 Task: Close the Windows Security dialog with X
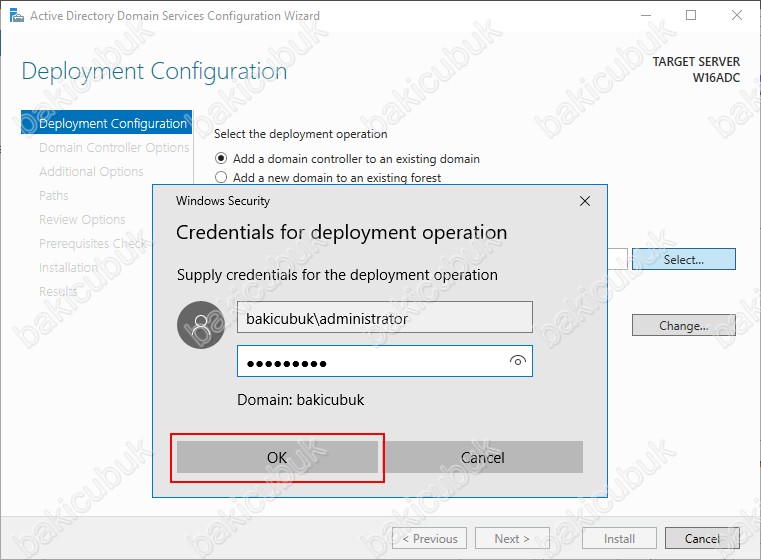pos(585,201)
